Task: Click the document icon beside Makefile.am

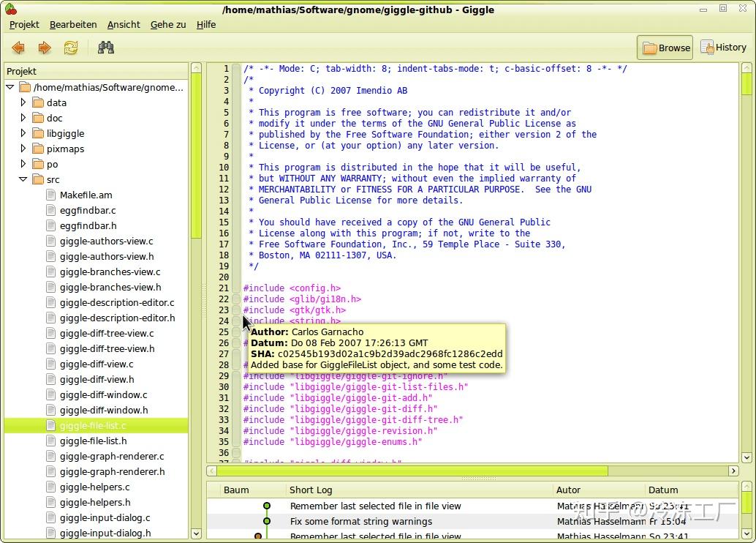Action: coord(52,195)
